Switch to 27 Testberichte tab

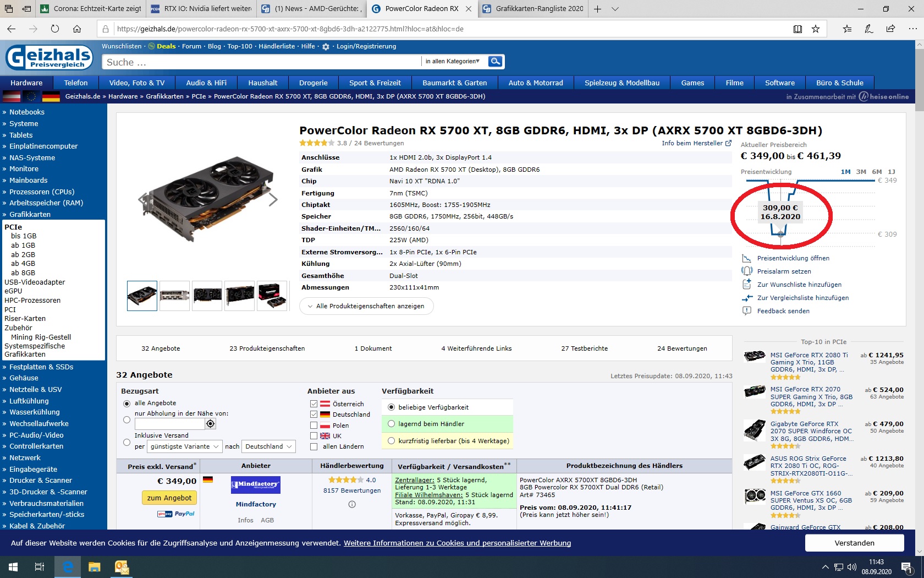point(584,348)
